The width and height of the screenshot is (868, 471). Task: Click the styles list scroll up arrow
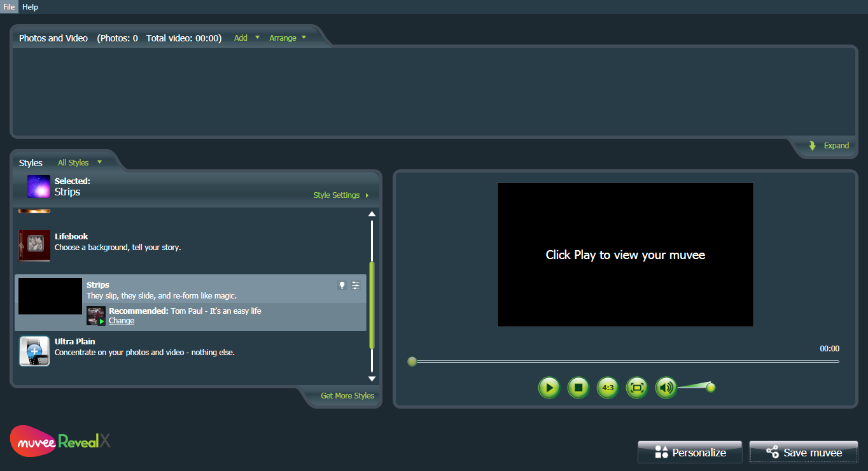372,214
